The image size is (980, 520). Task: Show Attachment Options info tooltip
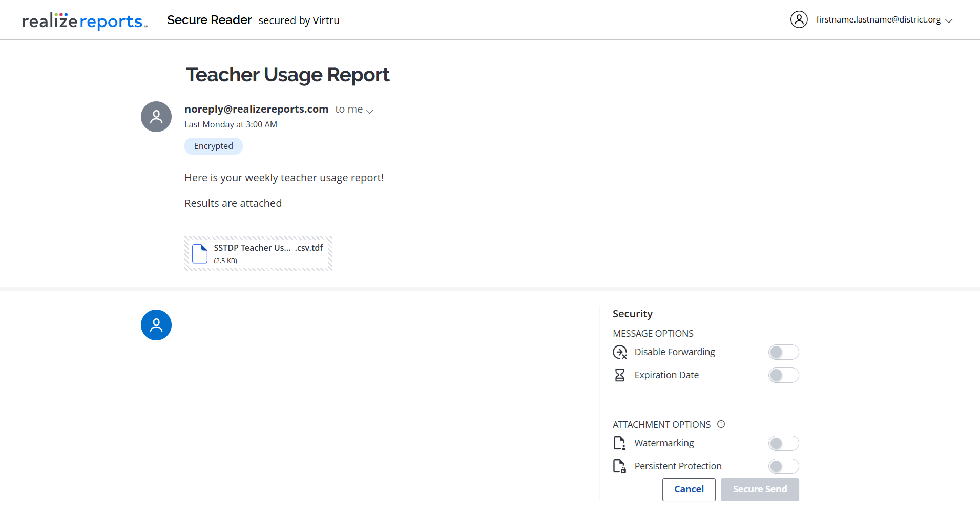[x=721, y=424]
